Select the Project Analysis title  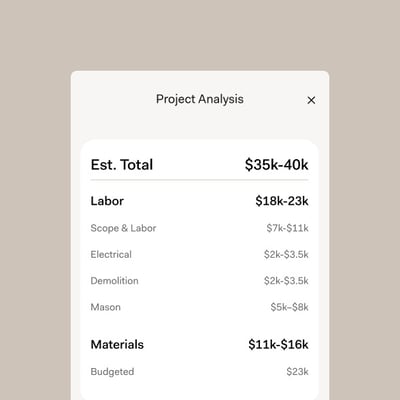pos(200,99)
